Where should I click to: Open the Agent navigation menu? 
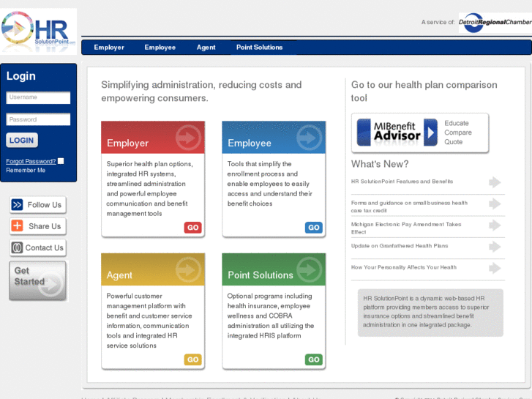pyautogui.click(x=206, y=47)
